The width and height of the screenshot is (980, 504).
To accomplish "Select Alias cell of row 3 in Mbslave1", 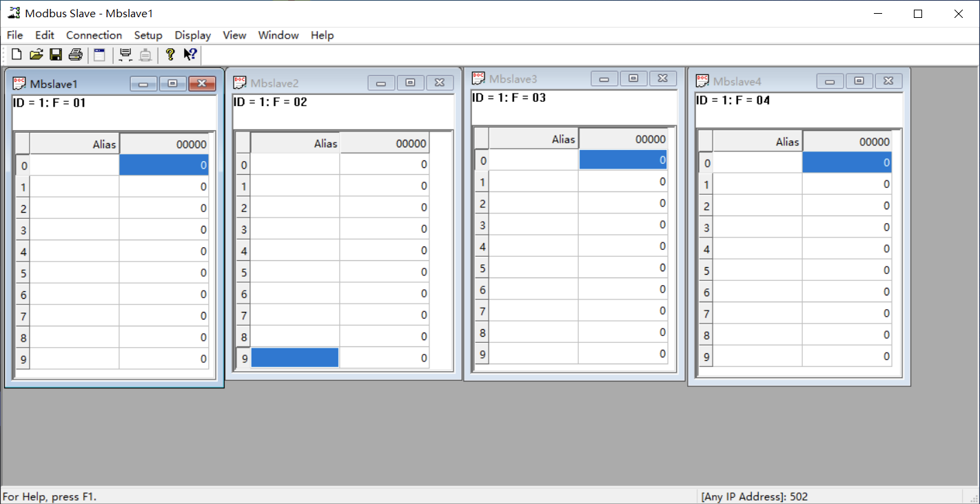I will [x=74, y=230].
